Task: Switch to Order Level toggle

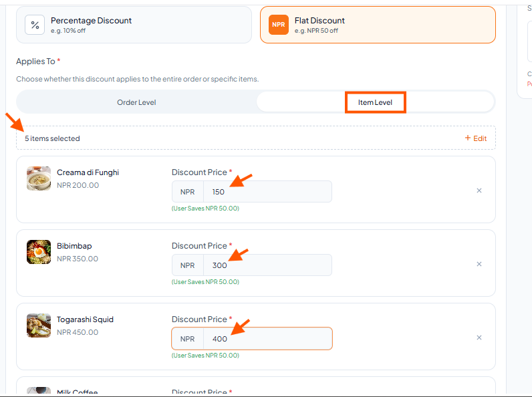Action: point(136,102)
